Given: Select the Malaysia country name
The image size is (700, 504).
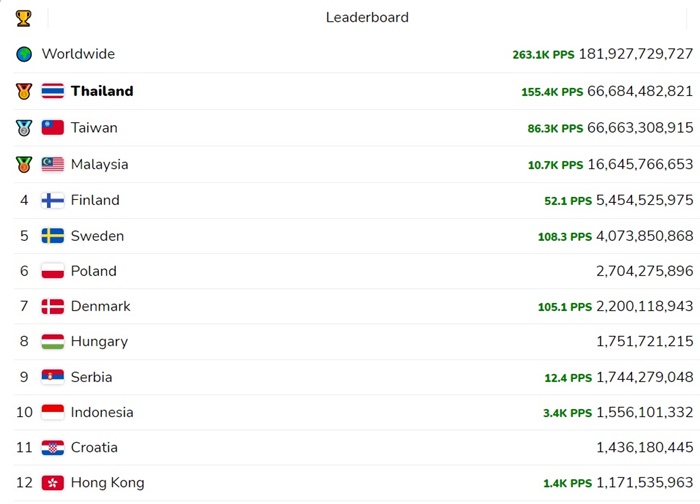Looking at the screenshot, I should (99, 164).
